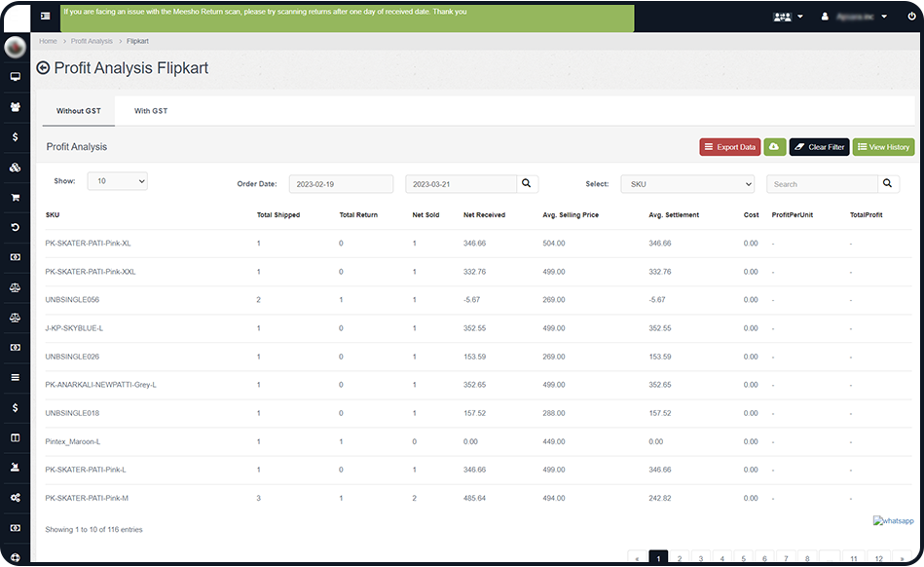Expand the caret beside switch-account icon

[800, 17]
